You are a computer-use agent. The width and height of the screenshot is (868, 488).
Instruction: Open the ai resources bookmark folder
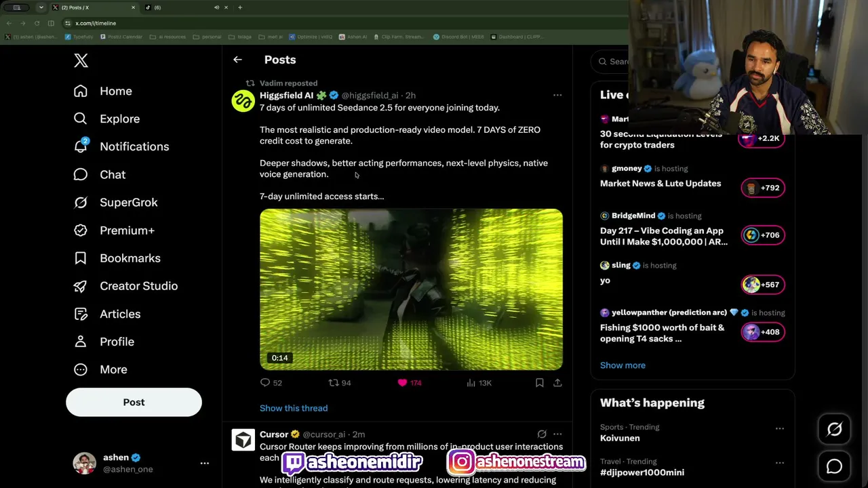[x=167, y=37]
